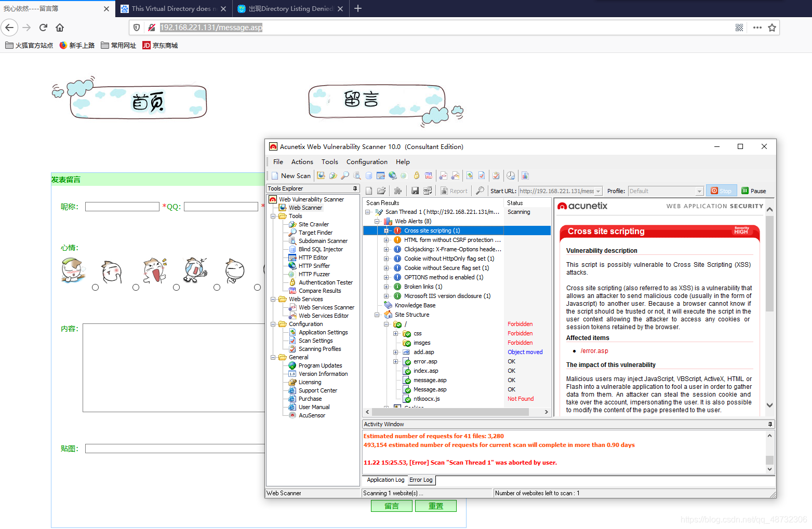Select the first mood radio button
Image resolution: width=812 pixels, height=529 pixels.
click(95, 287)
